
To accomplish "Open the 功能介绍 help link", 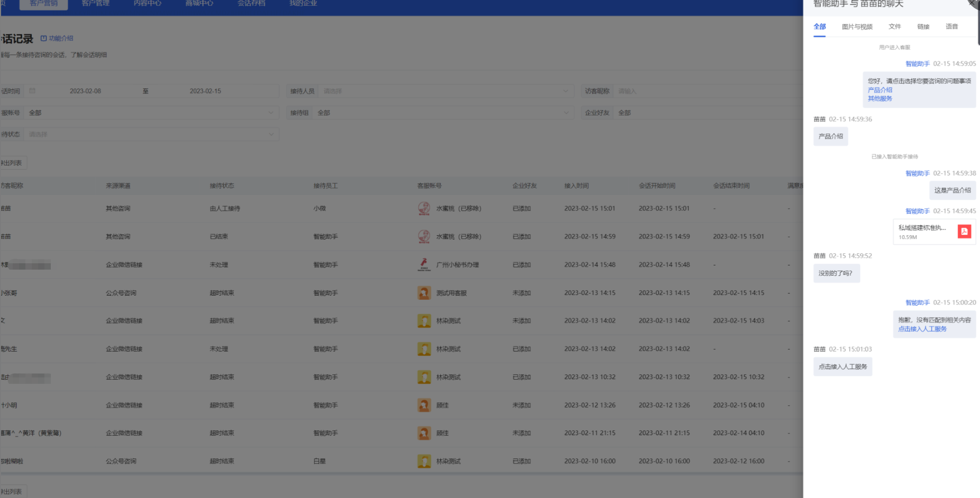I will 57,39.
